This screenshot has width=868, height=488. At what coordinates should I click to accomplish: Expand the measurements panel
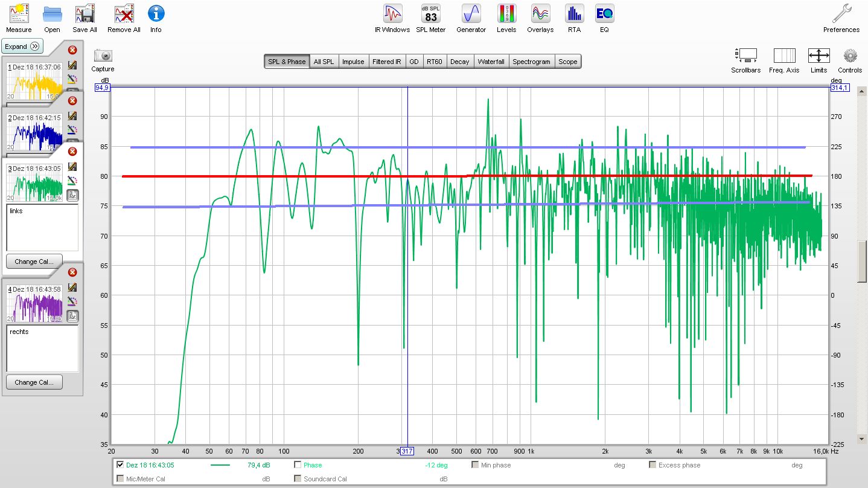[x=22, y=46]
